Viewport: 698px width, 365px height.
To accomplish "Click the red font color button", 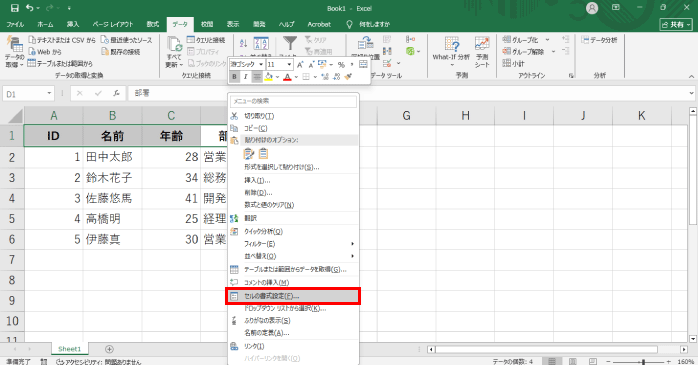I will coord(287,77).
